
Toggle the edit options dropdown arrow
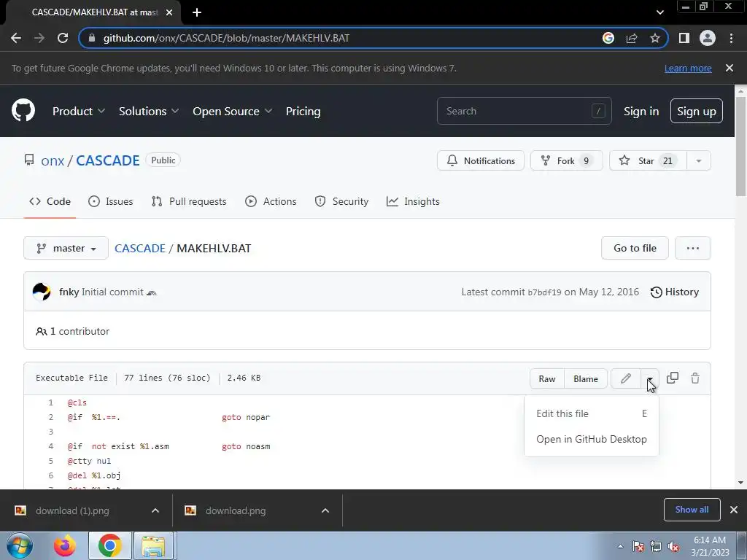pyautogui.click(x=650, y=378)
